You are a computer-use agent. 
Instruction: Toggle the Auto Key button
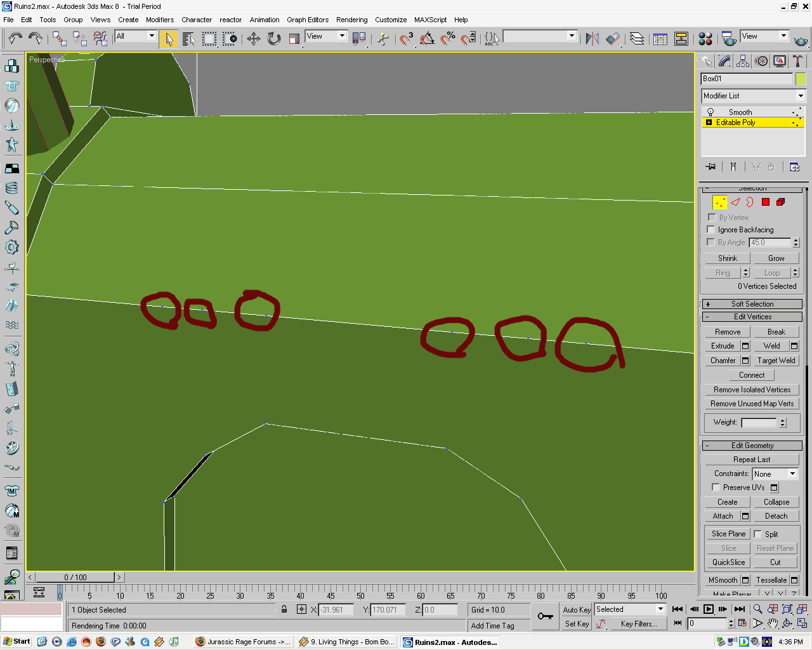tap(577, 609)
